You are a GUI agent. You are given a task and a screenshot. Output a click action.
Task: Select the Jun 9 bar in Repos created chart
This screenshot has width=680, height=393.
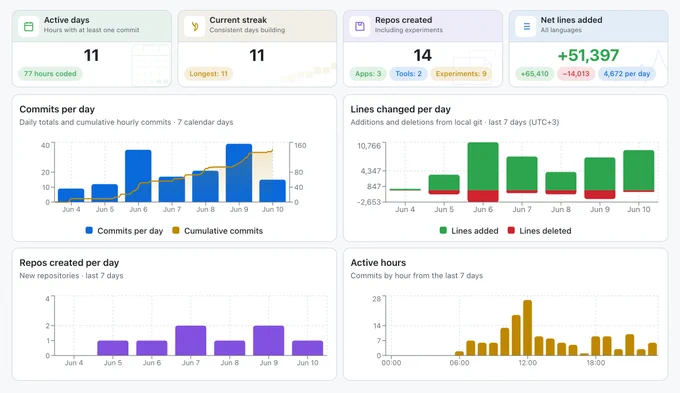[x=268, y=341]
